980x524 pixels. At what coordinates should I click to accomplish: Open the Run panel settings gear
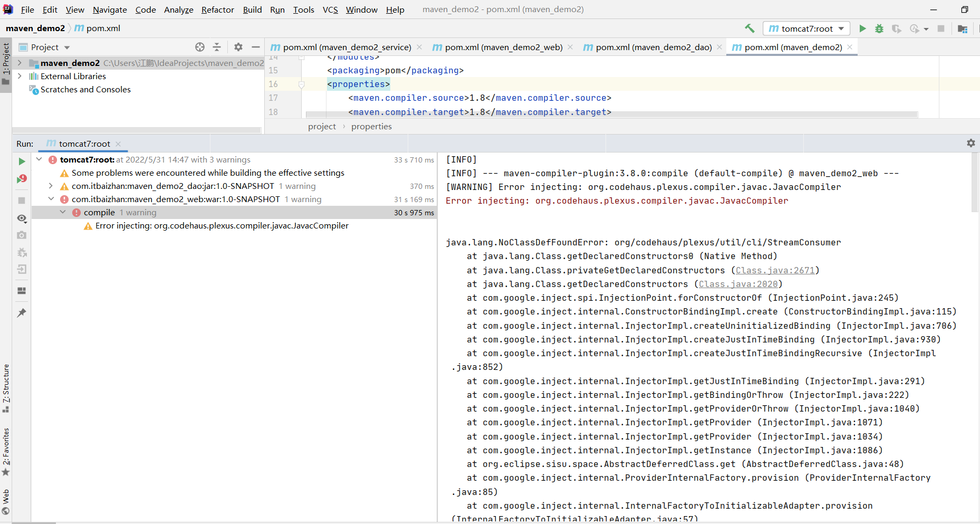coord(971,143)
